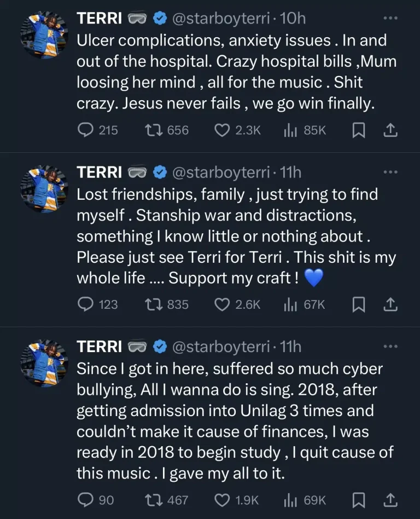Open more options on the ulcer complications tweet
This screenshot has width=420, height=519.
click(390, 18)
